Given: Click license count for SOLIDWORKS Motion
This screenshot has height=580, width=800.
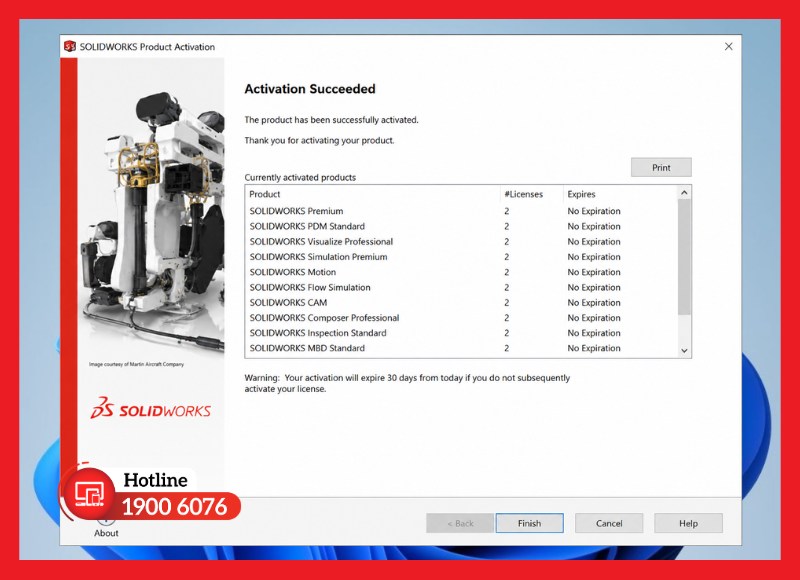Looking at the screenshot, I should point(507,272).
